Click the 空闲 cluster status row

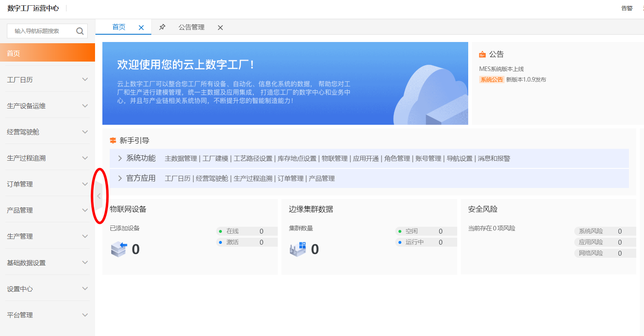tap(426, 231)
